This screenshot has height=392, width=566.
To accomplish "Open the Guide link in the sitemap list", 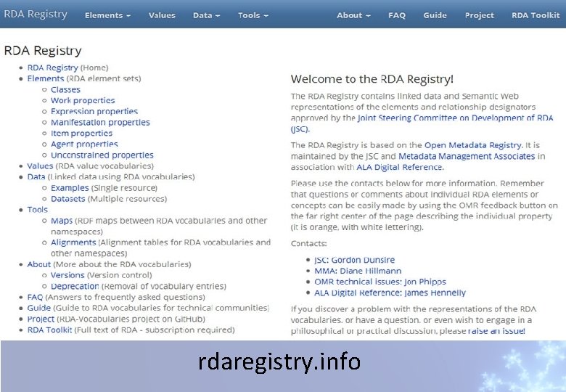I will (x=39, y=308).
